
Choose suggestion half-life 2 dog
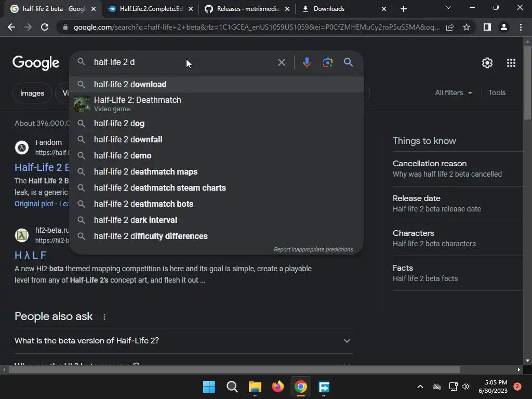(x=217, y=123)
